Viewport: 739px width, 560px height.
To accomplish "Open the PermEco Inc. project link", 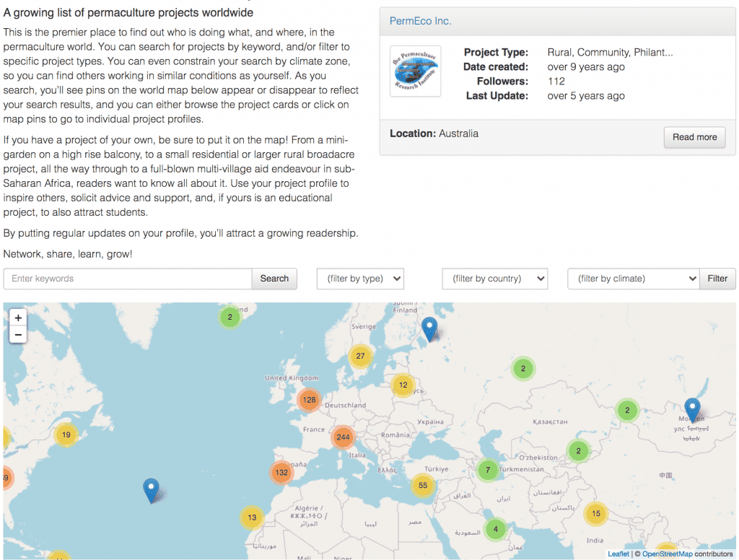I will (x=420, y=21).
